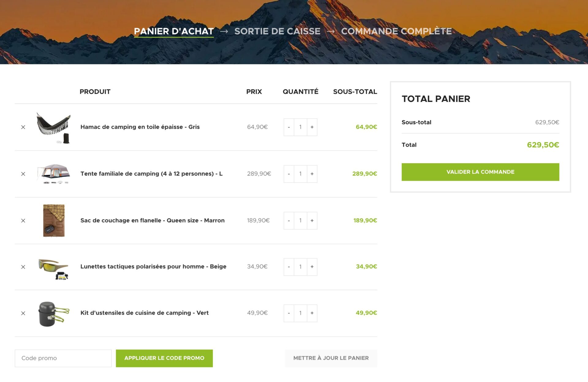Increase quantity of the Hamac de camping

pyautogui.click(x=312, y=127)
